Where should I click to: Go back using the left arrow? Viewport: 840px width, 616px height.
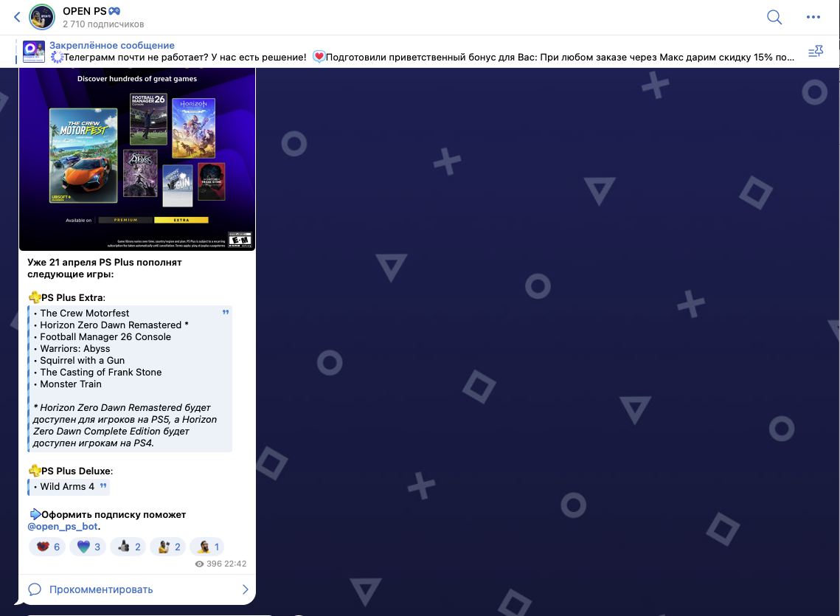pos(17,17)
